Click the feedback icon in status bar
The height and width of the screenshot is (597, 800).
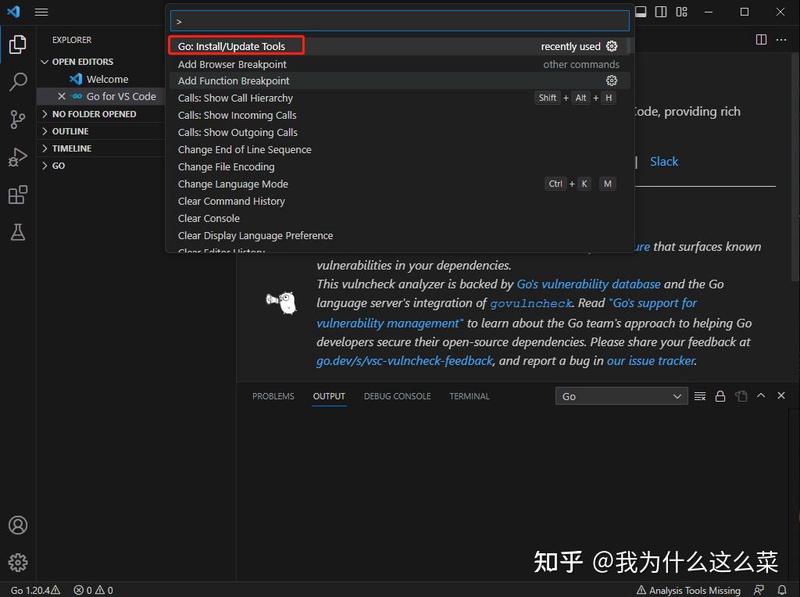[759, 590]
